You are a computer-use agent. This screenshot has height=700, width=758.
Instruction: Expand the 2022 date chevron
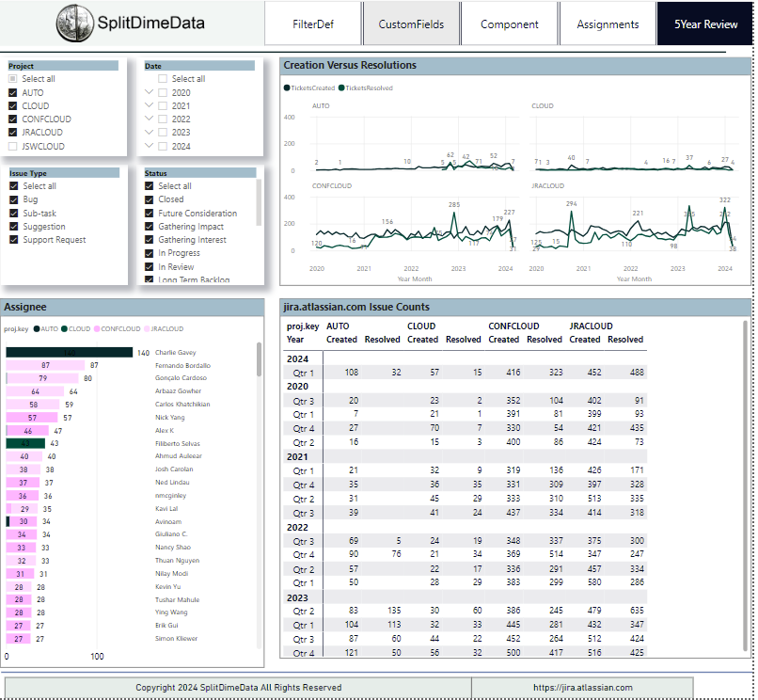(149, 119)
